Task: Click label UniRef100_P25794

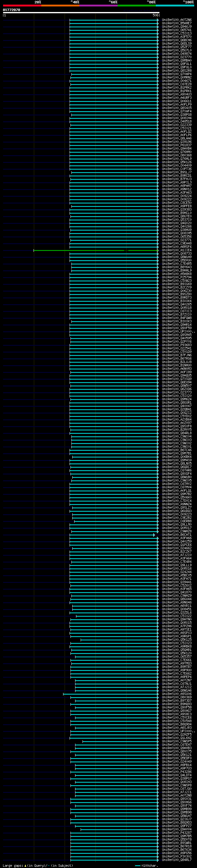Action: [x=177, y=277]
